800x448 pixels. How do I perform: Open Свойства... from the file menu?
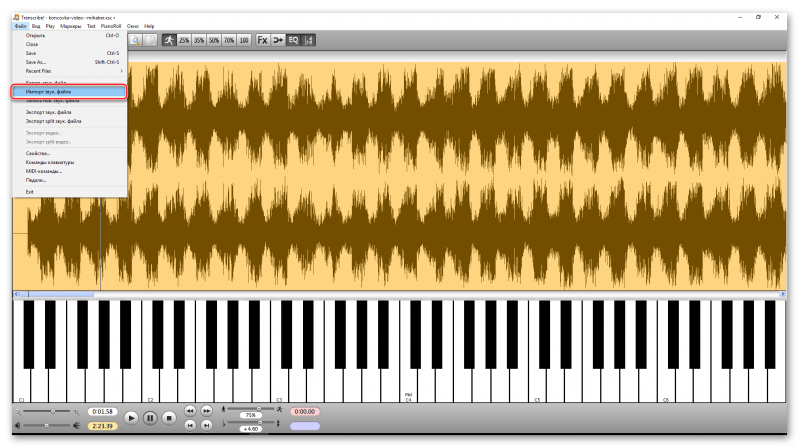(70, 153)
